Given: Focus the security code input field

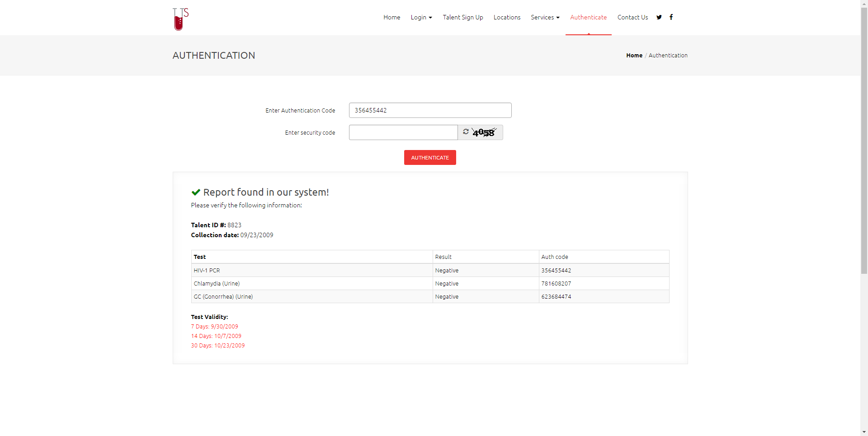Looking at the screenshot, I should click(x=403, y=132).
